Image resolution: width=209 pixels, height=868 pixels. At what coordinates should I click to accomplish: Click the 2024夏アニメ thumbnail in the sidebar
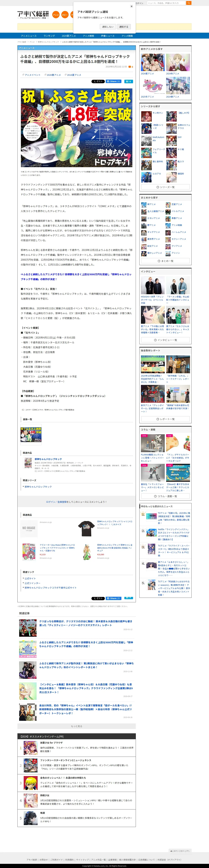tap(153, 62)
